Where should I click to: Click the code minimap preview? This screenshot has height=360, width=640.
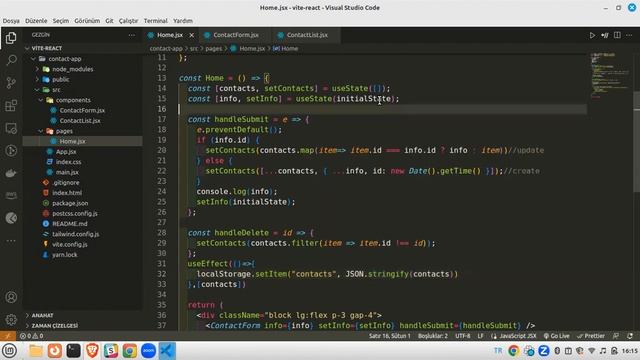[610, 76]
